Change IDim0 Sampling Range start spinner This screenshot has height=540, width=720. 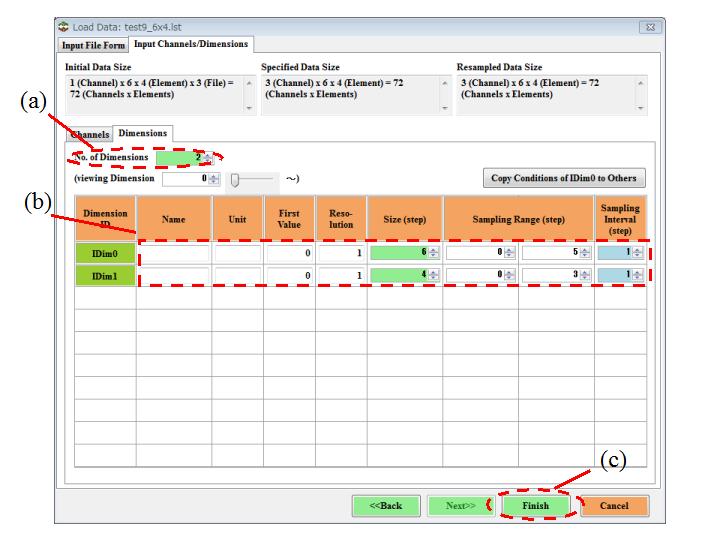click(x=510, y=254)
